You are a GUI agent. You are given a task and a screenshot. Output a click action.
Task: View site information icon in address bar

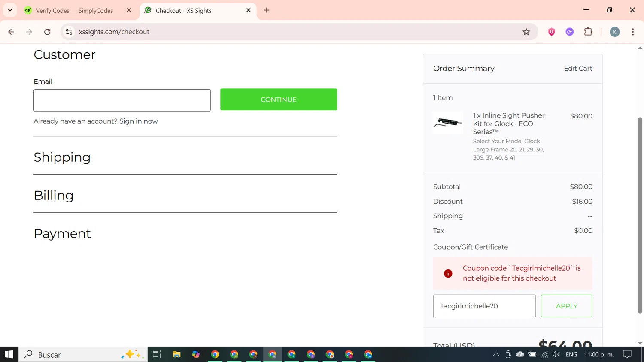(69, 32)
